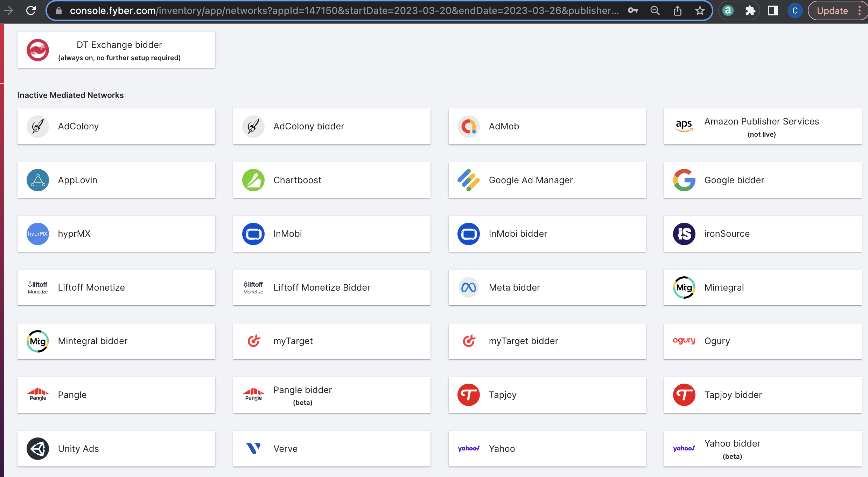Click the site lock security icon
Viewport: 868px width, 477px height.
pos(59,11)
